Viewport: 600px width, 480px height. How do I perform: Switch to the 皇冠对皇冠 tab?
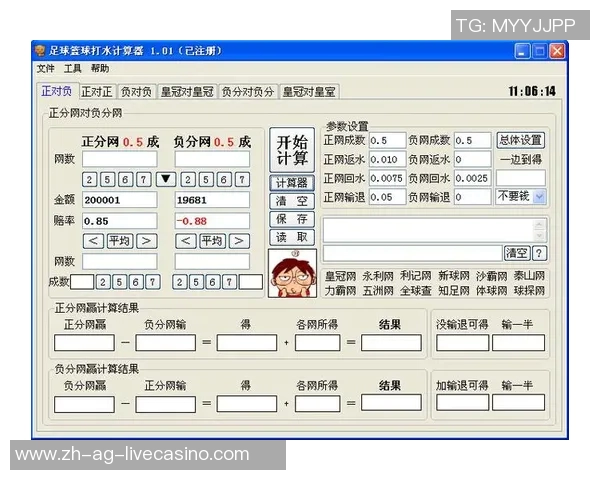pos(187,92)
